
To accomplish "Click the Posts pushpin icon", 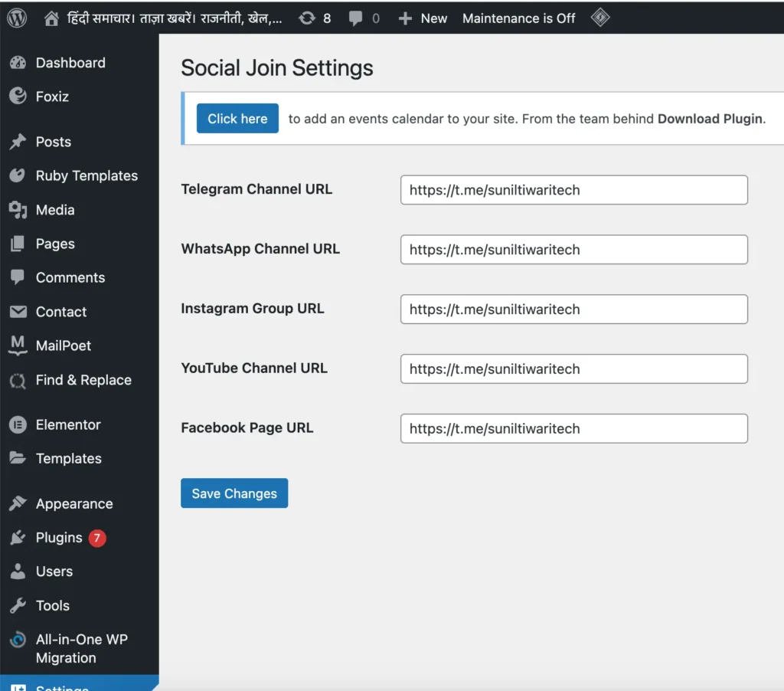I will (x=18, y=142).
